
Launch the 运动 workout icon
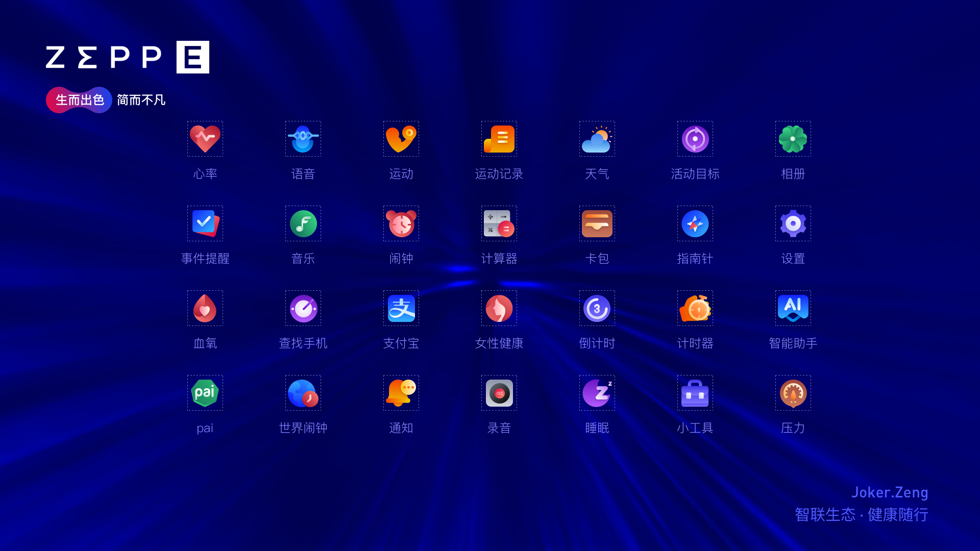pyautogui.click(x=401, y=139)
